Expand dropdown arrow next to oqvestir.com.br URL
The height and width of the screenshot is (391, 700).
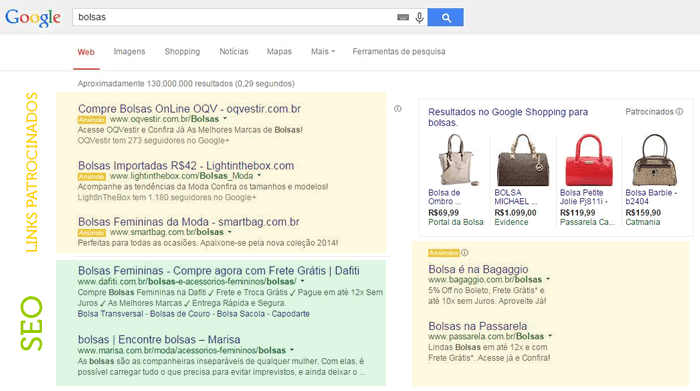[x=225, y=119]
